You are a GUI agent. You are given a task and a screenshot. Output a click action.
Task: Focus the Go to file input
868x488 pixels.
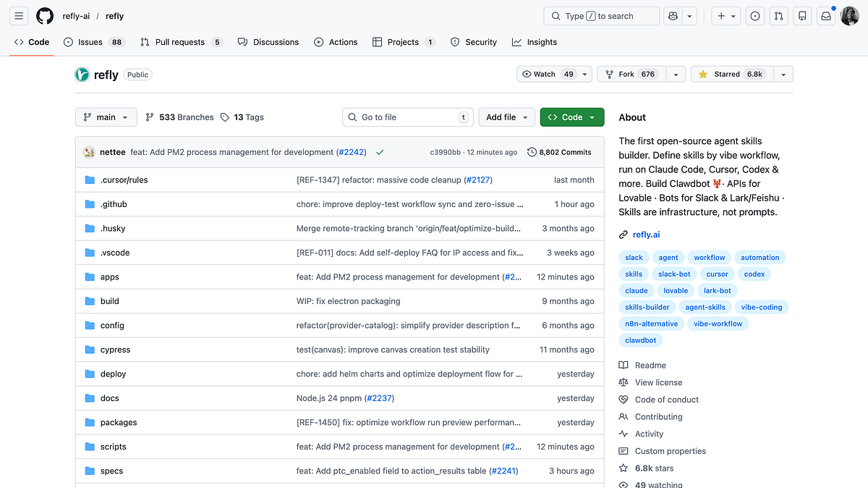(408, 117)
